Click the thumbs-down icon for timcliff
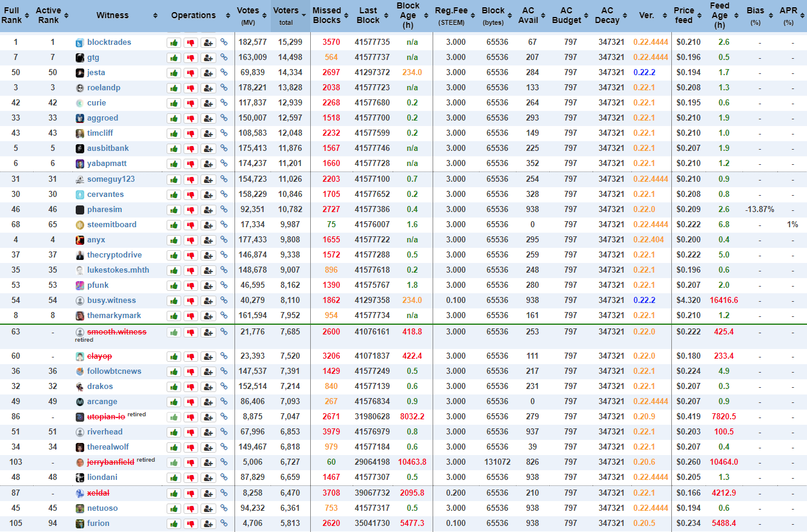This screenshot has width=807, height=532. click(191, 133)
